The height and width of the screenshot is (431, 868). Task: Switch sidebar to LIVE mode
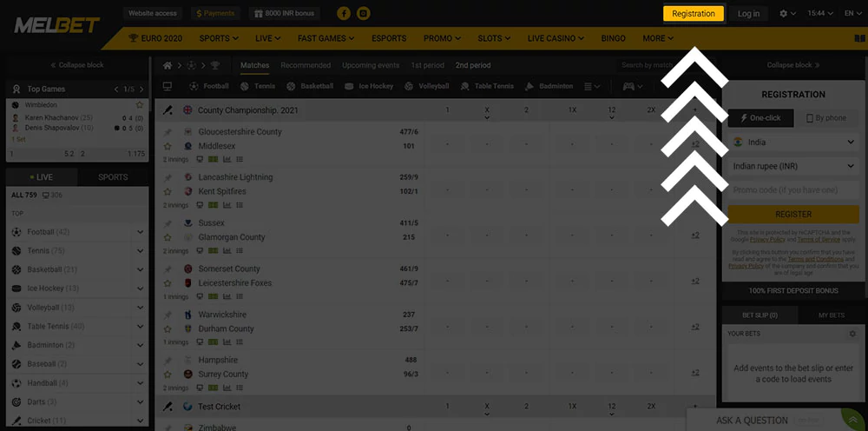pyautogui.click(x=42, y=177)
